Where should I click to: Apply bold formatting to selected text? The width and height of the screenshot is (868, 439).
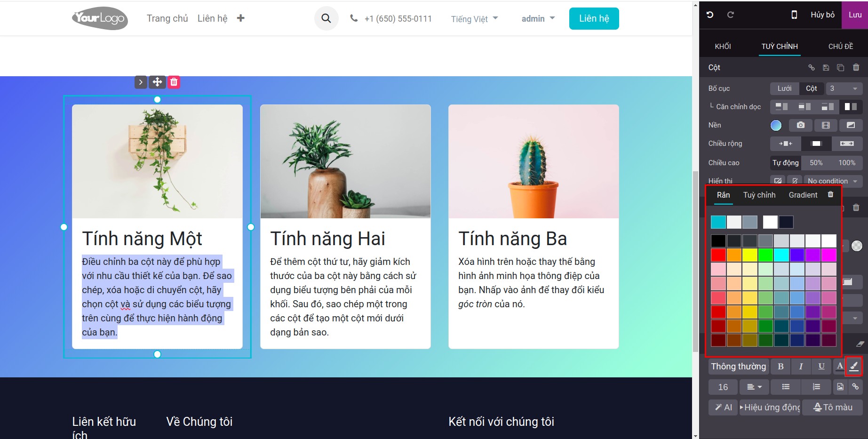pos(780,366)
